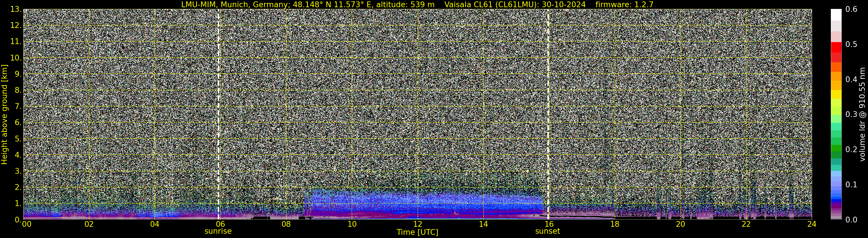The width and height of the screenshot is (868, 238).
Task: Click the sunset dashed vertical line marker
Action: (x=548, y=114)
